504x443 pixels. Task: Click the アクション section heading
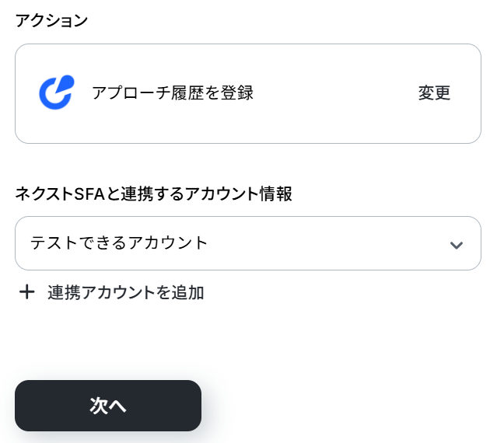point(51,21)
